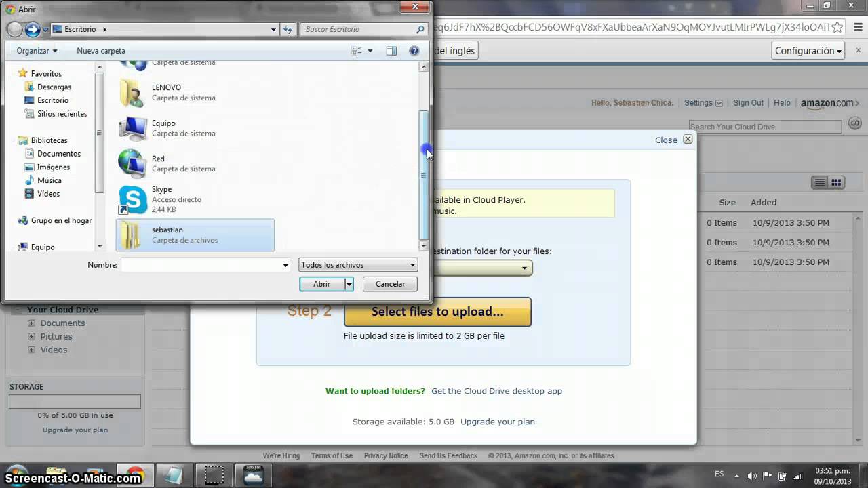Viewport: 868px width, 488px height.
Task: Open the views options dropdown arrow
Action: [x=370, y=51]
